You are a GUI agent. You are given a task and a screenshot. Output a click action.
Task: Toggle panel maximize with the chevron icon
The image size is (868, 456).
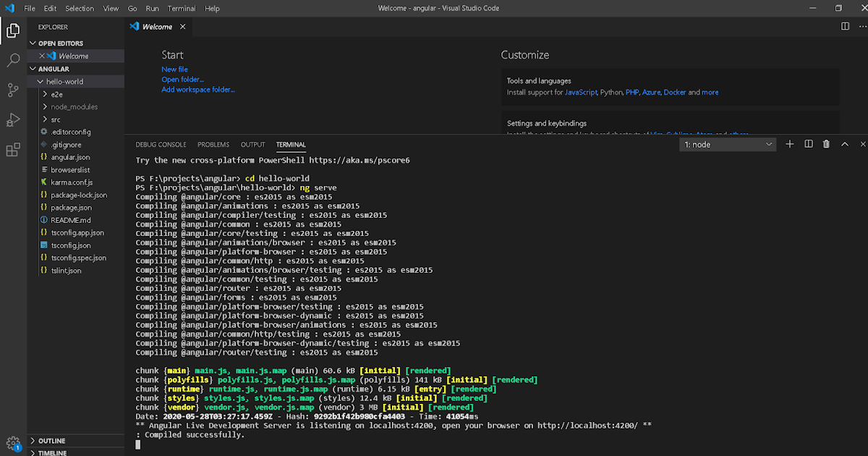point(845,144)
